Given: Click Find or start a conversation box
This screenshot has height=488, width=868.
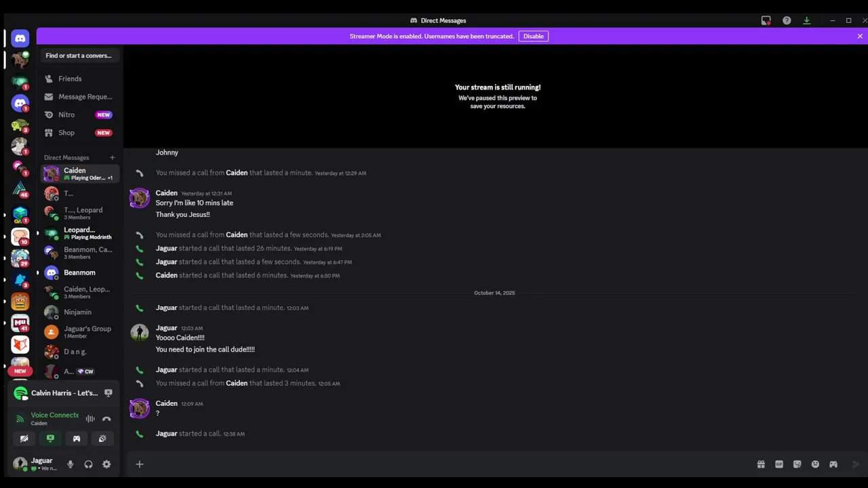Looking at the screenshot, I should pos(79,56).
